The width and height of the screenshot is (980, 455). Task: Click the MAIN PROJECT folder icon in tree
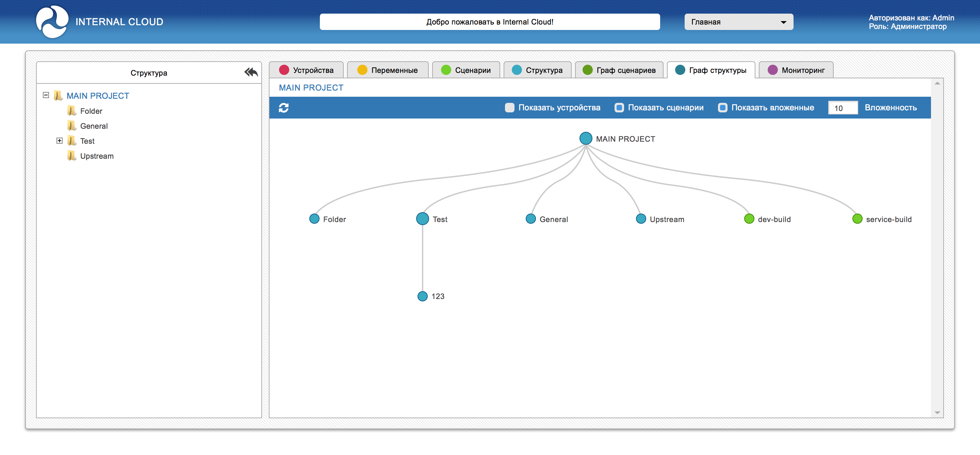click(58, 96)
